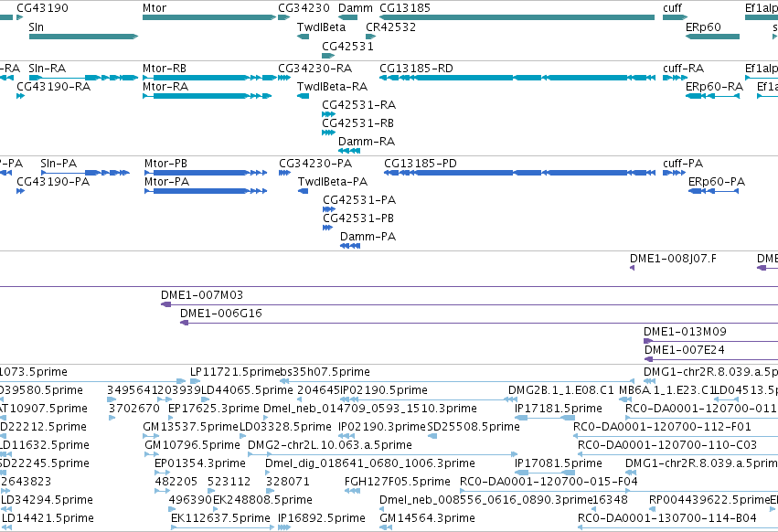Select the RC0-DA0001-130700-114-B04 label
Viewport: 778px width, 532px height.
666,518
